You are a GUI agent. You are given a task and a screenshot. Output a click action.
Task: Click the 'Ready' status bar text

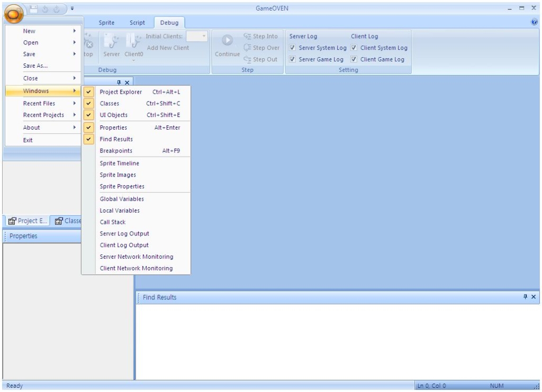click(x=14, y=386)
